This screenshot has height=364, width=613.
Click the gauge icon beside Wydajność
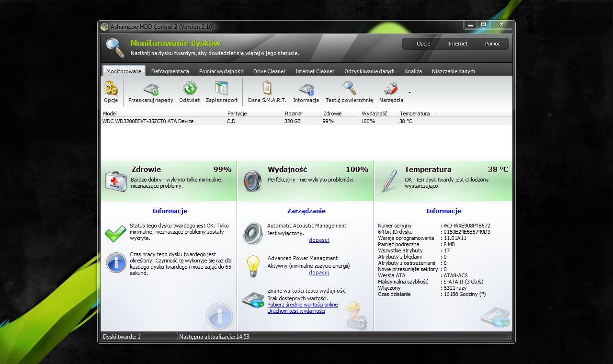[252, 181]
